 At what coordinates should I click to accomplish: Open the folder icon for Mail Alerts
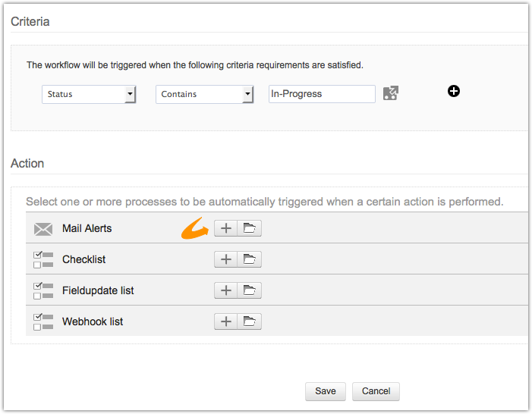249,228
